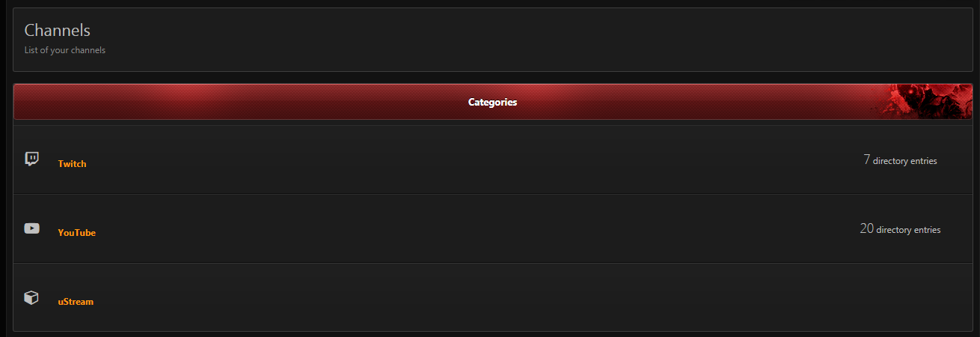Screen dimensions: 980x337
Task: Open the YouTube category link
Action: click(76, 233)
